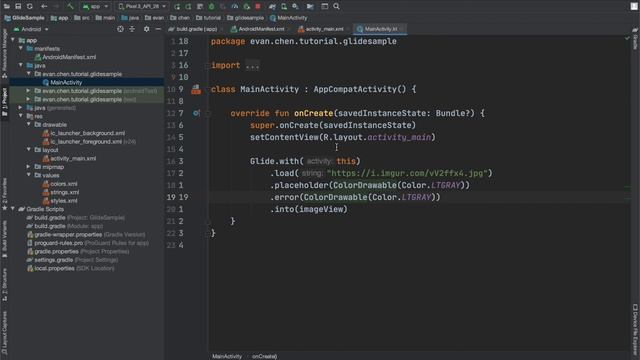The height and width of the screenshot is (360, 640).
Task: Click the src breadcrumb item
Action: click(82, 18)
